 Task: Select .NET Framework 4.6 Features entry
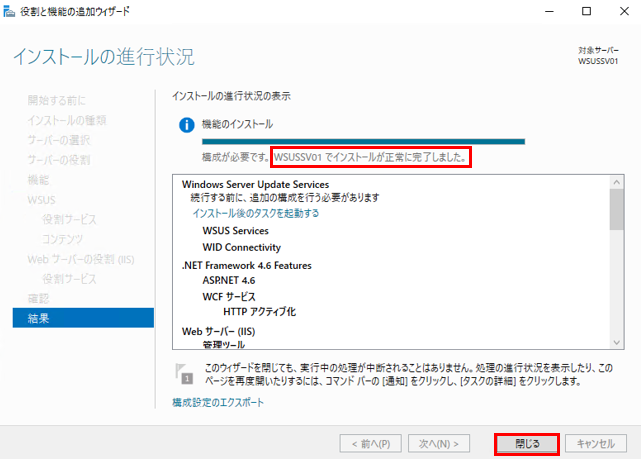pyautogui.click(x=247, y=265)
